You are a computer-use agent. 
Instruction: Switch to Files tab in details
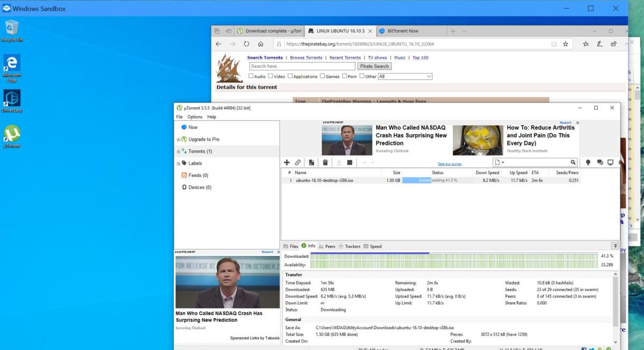[x=290, y=246]
